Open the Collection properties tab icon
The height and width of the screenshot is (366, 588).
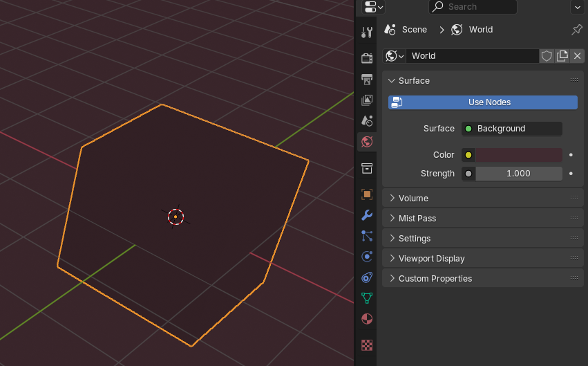367,168
